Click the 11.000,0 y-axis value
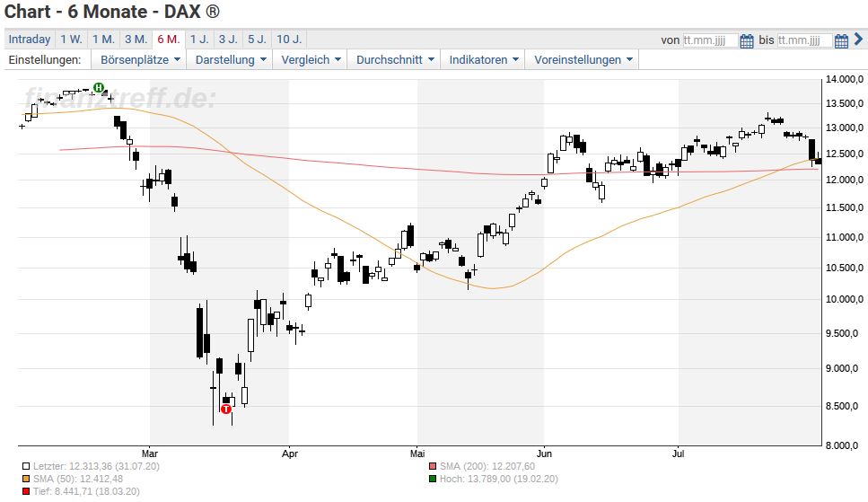 pos(844,237)
